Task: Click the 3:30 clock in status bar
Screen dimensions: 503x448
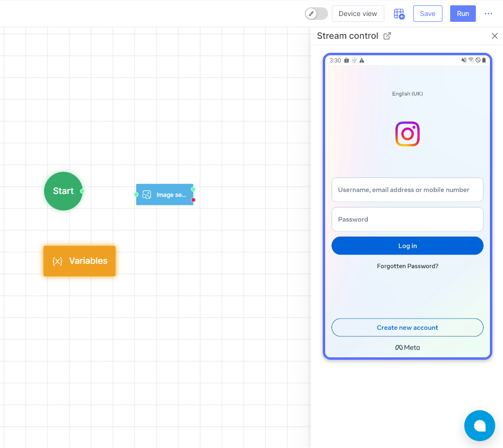Action: 335,60
